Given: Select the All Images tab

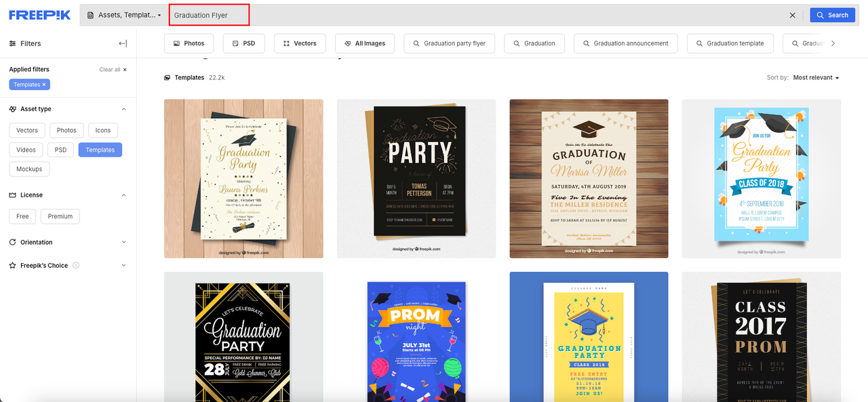Looking at the screenshot, I should pyautogui.click(x=365, y=43).
